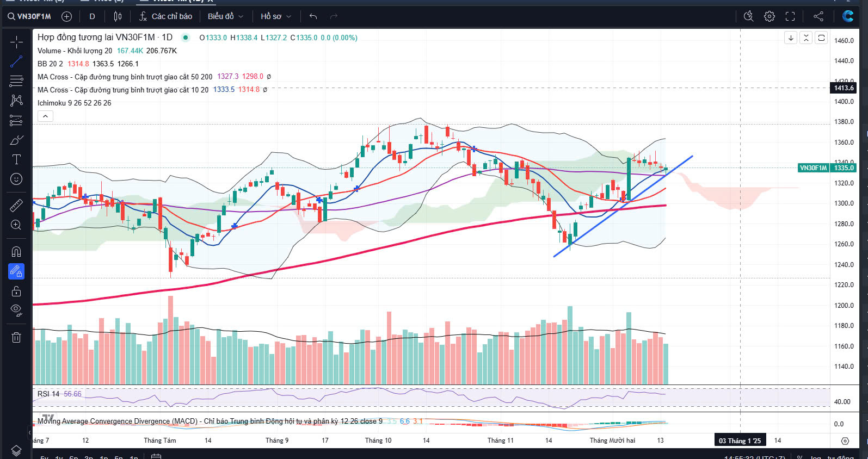Select the Volume - Khối lượng 20 legend
Image resolution: width=868 pixels, height=459 pixels.
(x=75, y=51)
